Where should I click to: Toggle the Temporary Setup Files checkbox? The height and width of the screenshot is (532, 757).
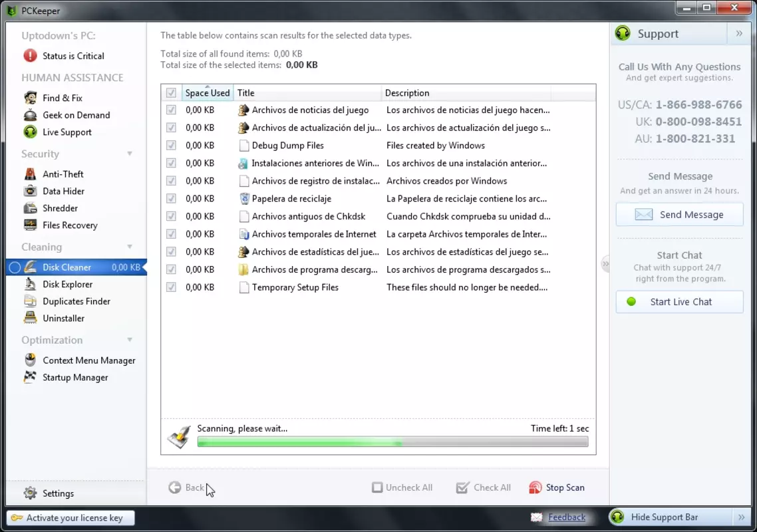pyautogui.click(x=171, y=287)
